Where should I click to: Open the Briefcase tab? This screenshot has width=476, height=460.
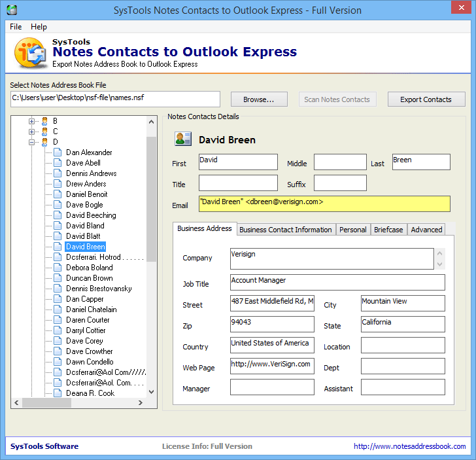click(x=388, y=230)
